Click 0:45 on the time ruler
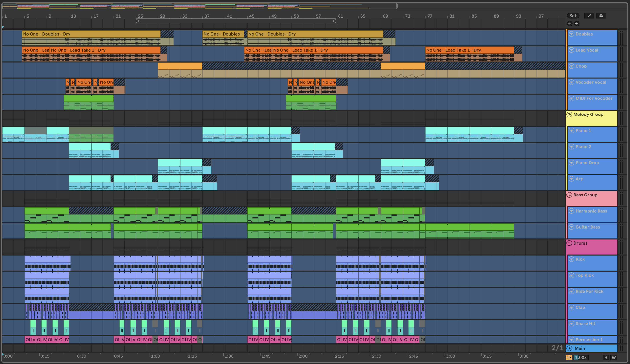 click(118, 356)
